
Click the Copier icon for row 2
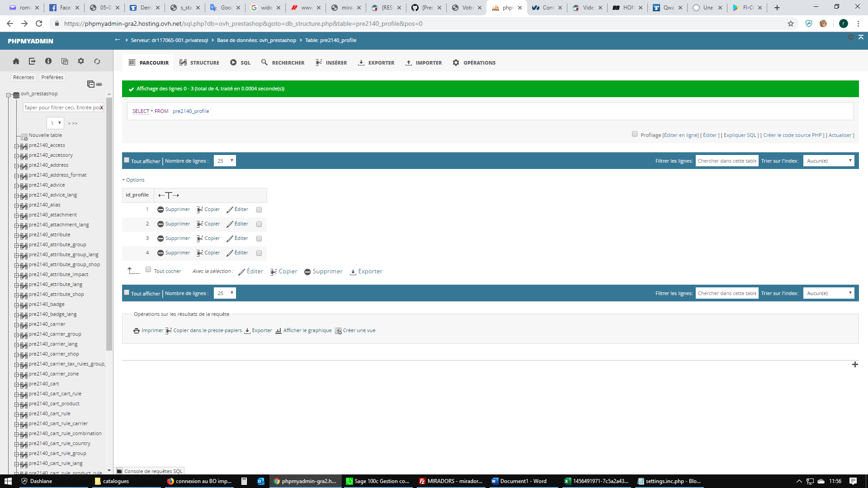(200, 224)
